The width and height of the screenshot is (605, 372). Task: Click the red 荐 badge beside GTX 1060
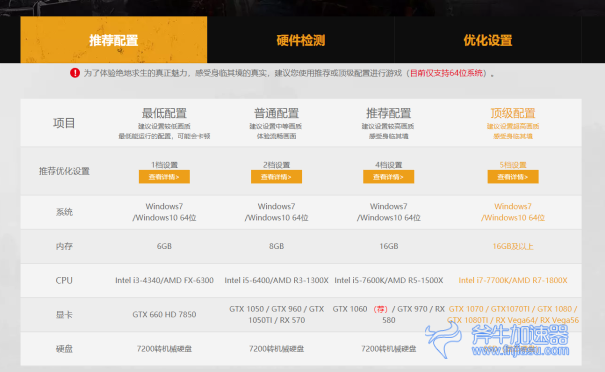click(380, 309)
